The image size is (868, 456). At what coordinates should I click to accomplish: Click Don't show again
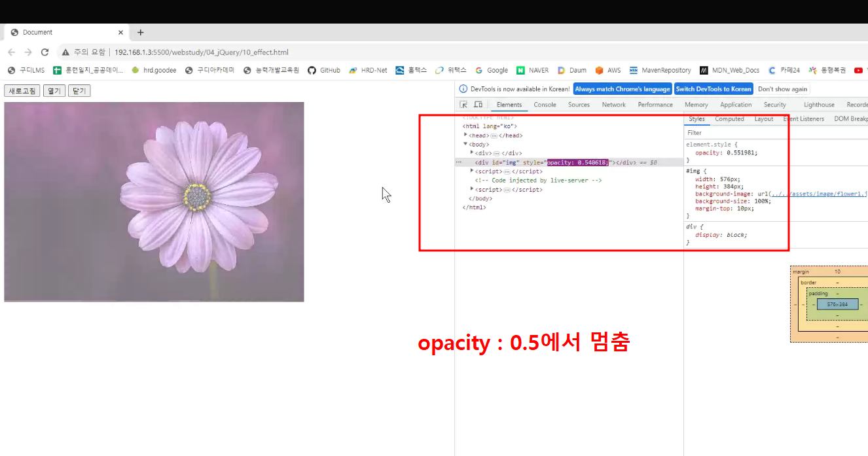783,89
